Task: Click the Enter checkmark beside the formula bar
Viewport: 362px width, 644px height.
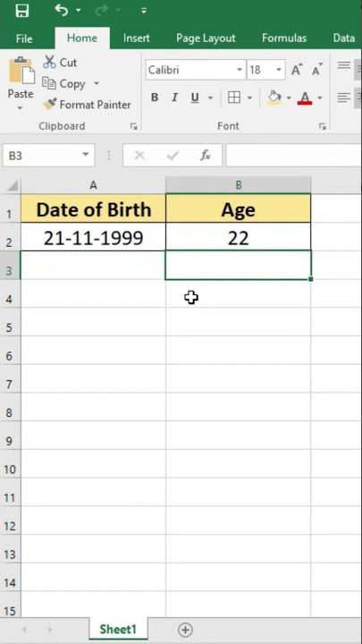Action: pyautogui.click(x=173, y=156)
